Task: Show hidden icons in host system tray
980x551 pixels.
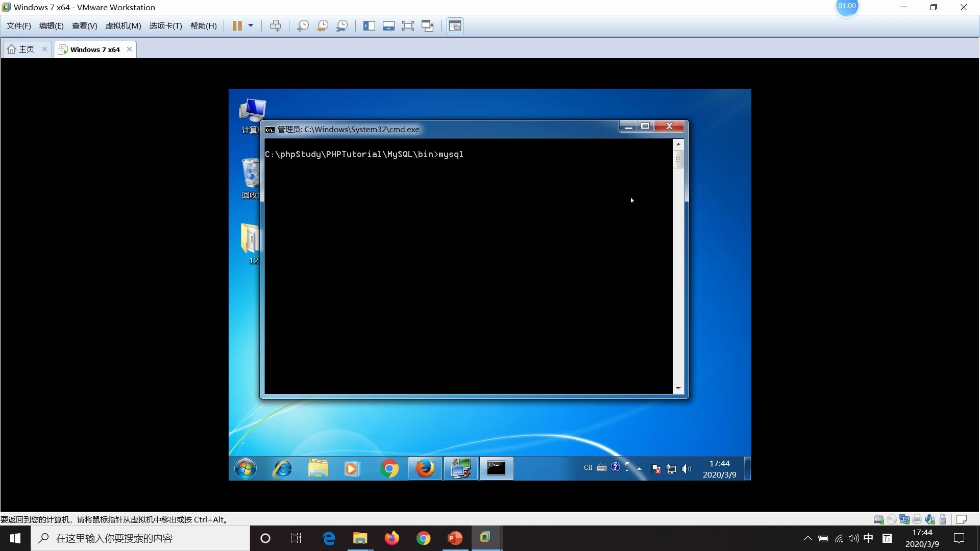Action: 807,538
